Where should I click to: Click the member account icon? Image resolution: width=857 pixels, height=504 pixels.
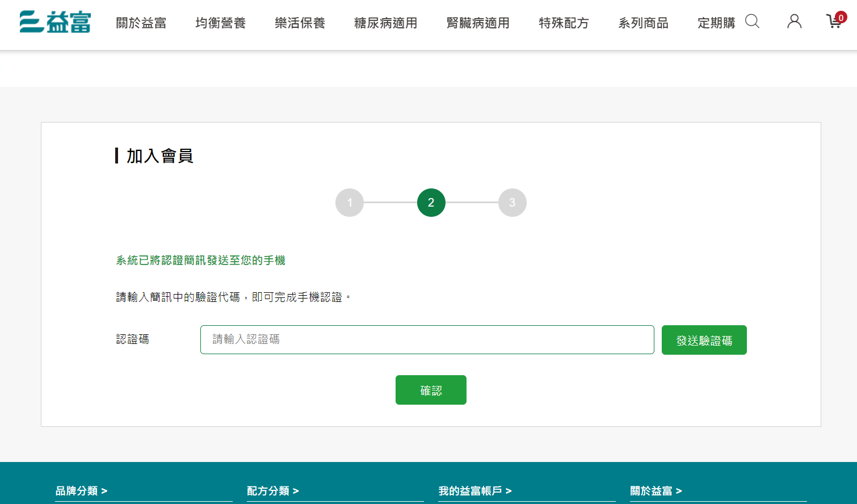pyautogui.click(x=793, y=22)
